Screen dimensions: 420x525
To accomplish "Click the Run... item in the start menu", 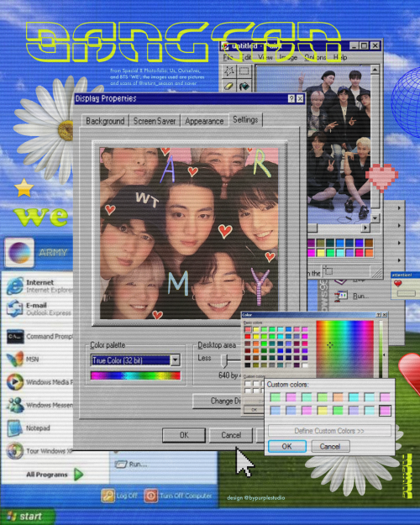I will 131,464.
